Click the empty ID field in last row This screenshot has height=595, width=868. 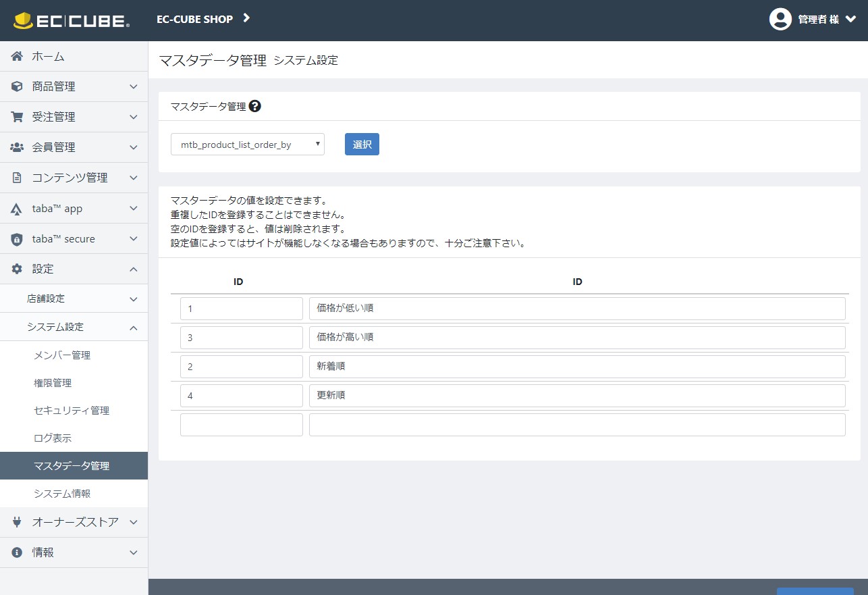(241, 425)
